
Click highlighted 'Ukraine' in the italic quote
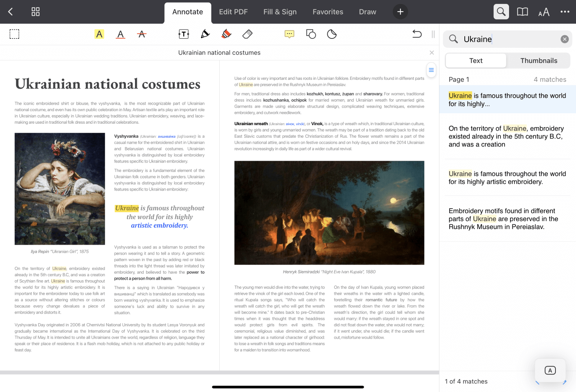(x=127, y=208)
